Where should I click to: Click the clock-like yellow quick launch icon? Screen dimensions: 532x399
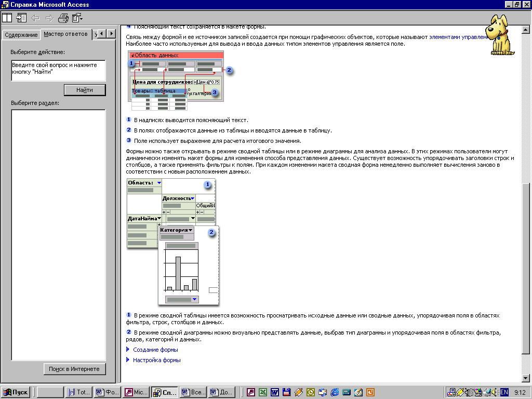tap(311, 392)
